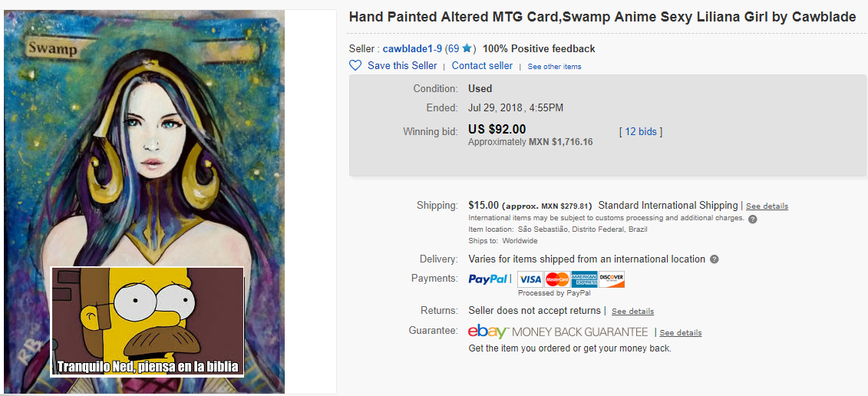Viewport: 868px width, 396px height.
Task: Click the Visa card icon
Action: tap(530, 279)
